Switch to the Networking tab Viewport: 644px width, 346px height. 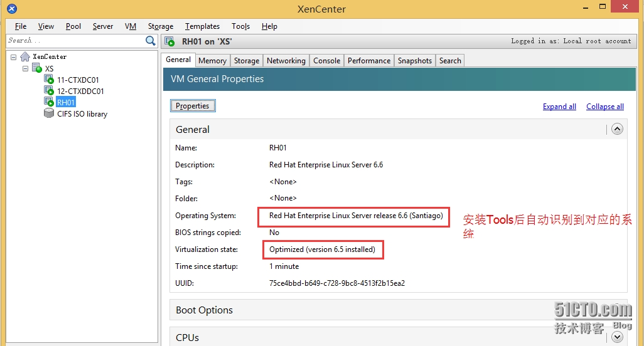tap(286, 61)
